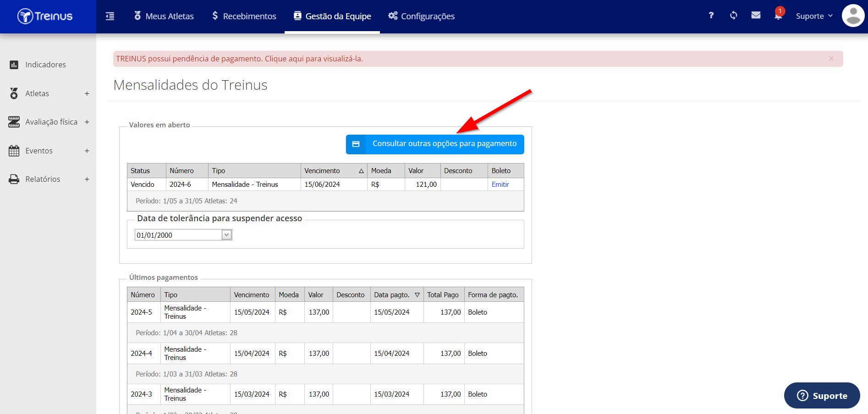
Task: Click the 121,00 value cell
Action: 423,185
